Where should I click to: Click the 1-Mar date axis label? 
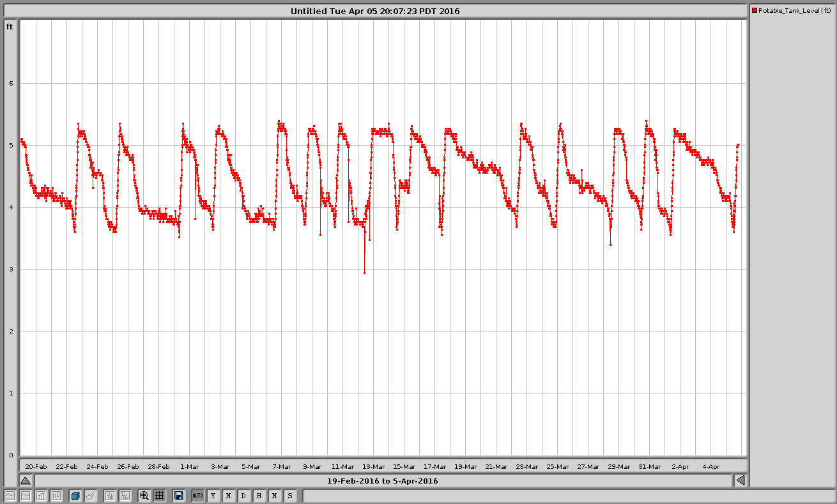coord(190,466)
